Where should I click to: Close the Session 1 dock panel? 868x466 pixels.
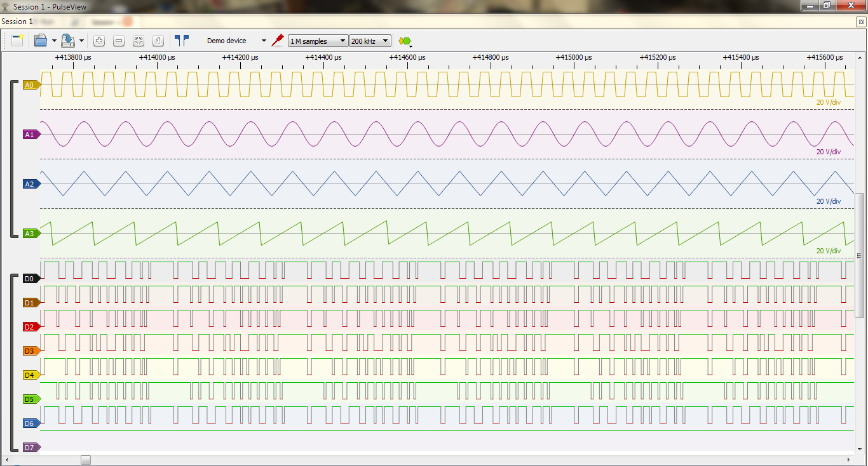coord(861,22)
